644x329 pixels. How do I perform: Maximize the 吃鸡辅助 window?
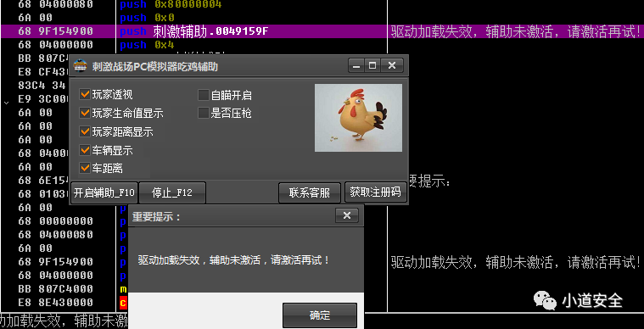(x=372, y=65)
